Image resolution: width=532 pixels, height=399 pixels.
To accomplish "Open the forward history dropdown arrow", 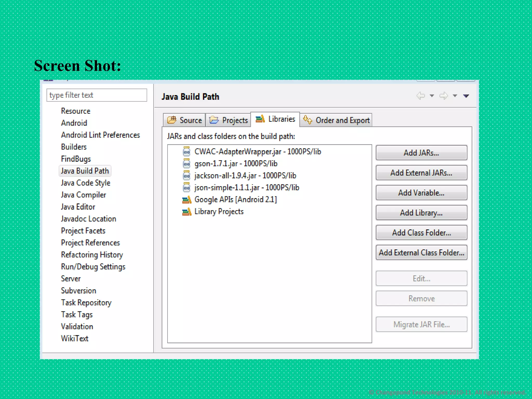I will point(455,96).
